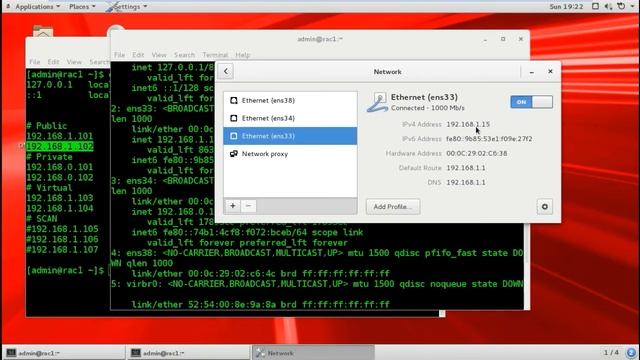Open the Places menu in the top bar
Image resolution: width=640 pixels, height=360 pixels.
[x=82, y=7]
